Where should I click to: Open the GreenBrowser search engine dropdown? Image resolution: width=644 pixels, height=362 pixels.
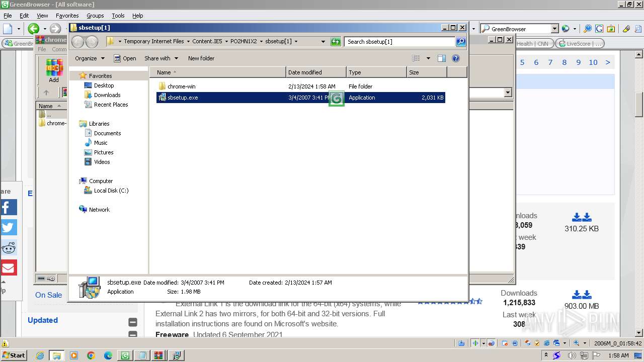[x=554, y=29]
